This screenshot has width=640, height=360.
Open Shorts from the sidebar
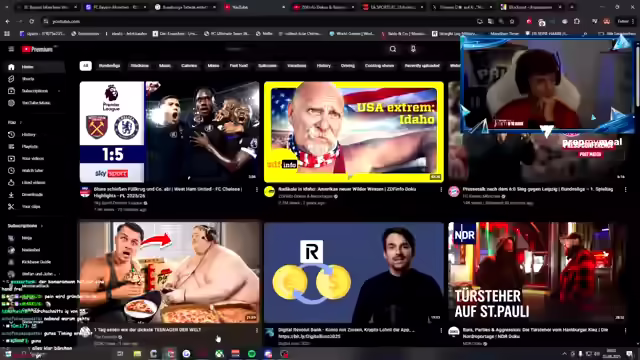point(34,79)
